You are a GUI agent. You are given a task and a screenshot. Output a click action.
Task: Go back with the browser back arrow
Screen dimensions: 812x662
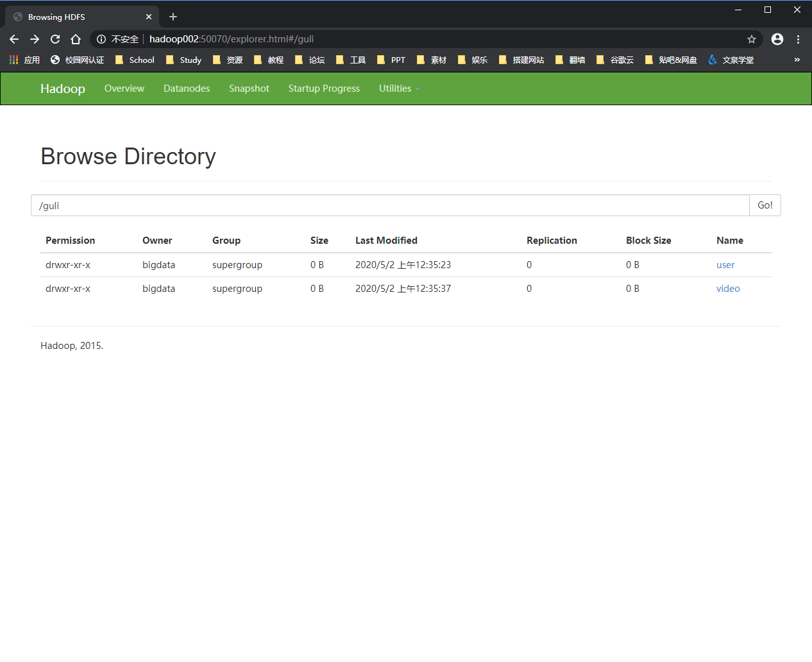point(14,39)
